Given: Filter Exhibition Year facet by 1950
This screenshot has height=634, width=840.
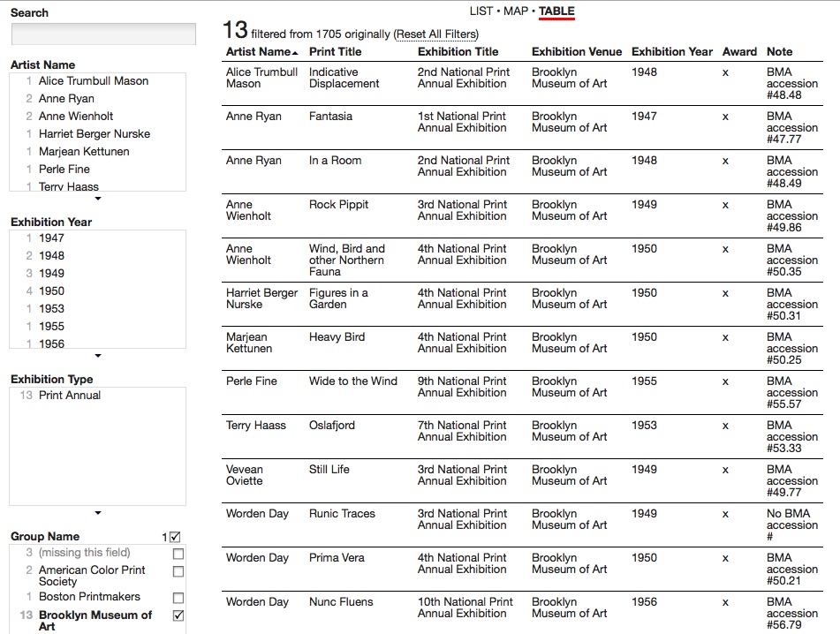Looking at the screenshot, I should click(x=51, y=291).
